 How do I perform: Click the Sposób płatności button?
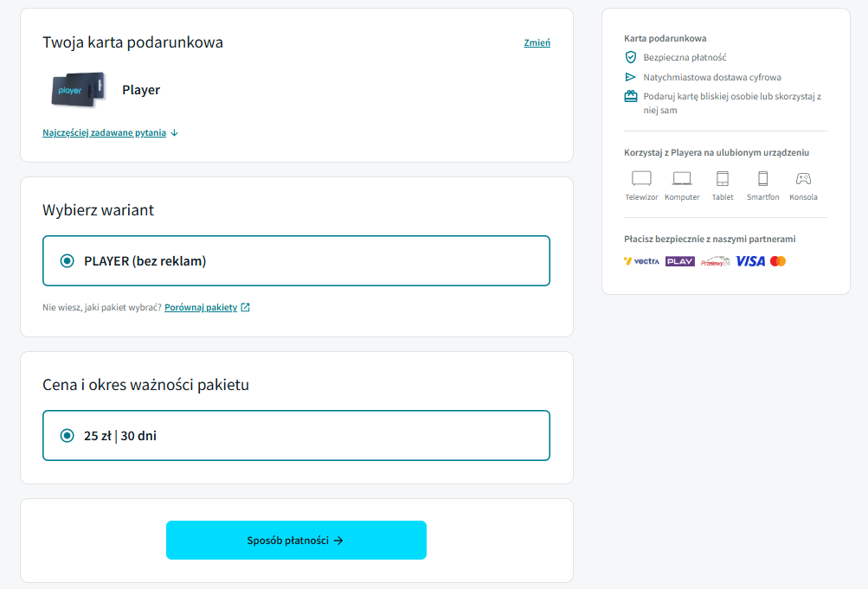pos(296,541)
